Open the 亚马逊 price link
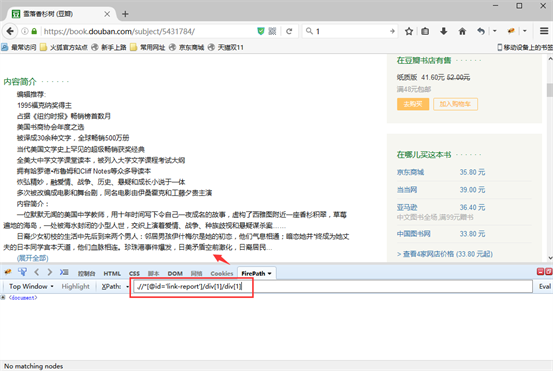This screenshot has height=371, width=553. pos(407,207)
